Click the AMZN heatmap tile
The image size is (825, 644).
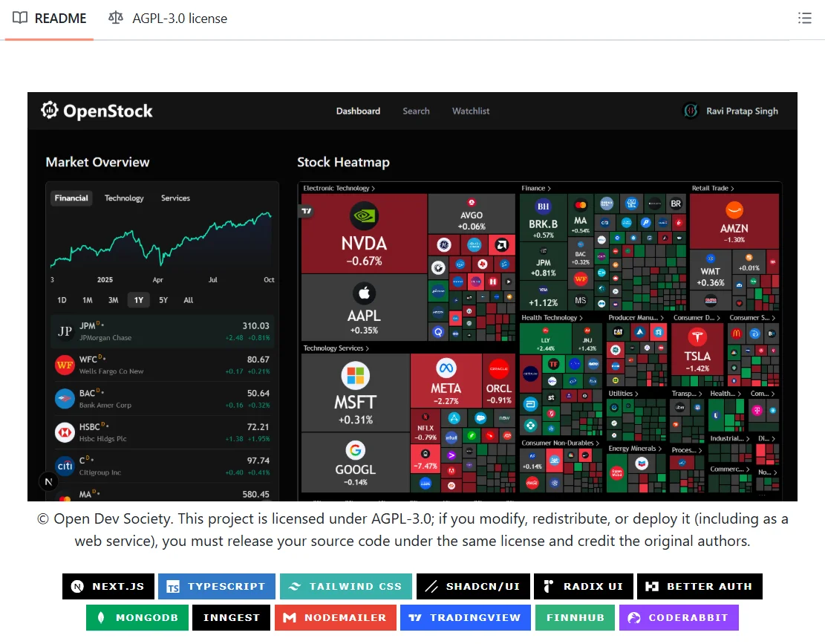pos(734,221)
